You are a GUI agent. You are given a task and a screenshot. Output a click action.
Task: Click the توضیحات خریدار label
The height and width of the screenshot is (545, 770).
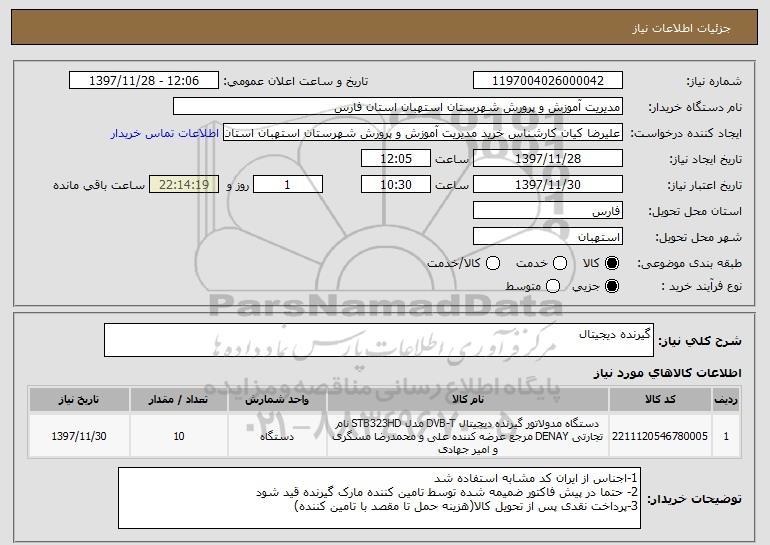(x=694, y=499)
